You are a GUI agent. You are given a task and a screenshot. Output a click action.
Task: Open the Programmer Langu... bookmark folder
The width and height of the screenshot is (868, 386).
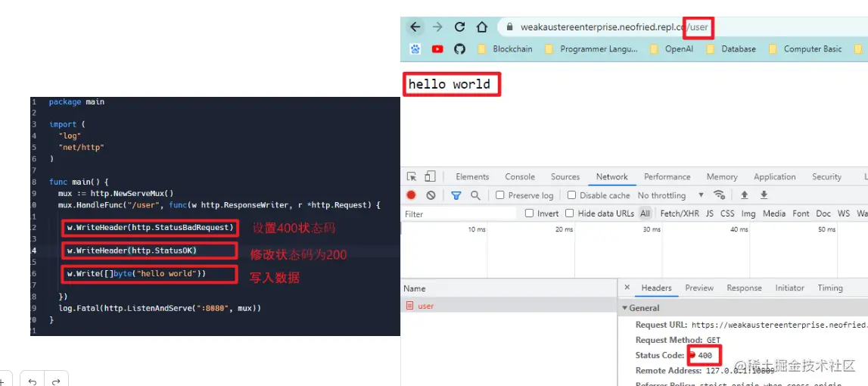[591, 48]
